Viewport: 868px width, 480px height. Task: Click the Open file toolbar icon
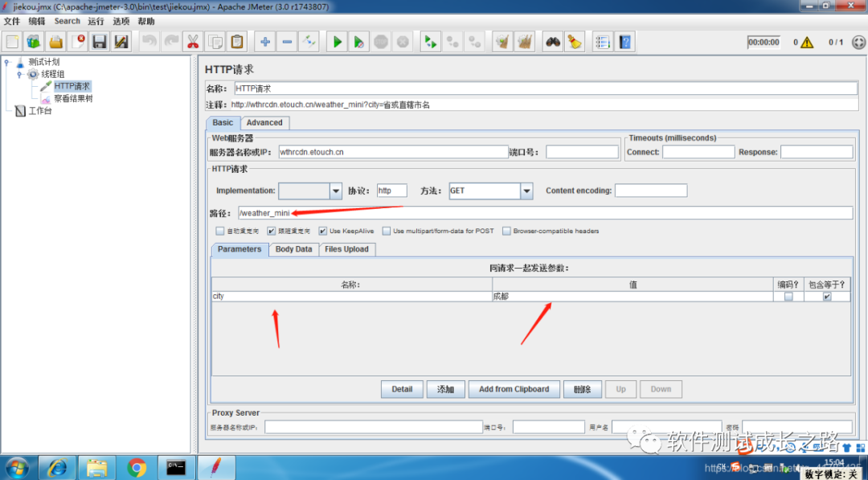tap(56, 42)
